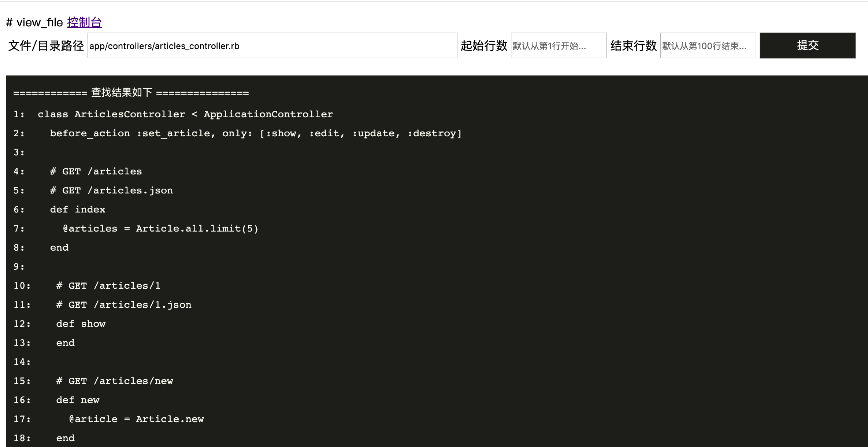
Task: Click the Article.all.limit(5) line
Action: coord(160,229)
